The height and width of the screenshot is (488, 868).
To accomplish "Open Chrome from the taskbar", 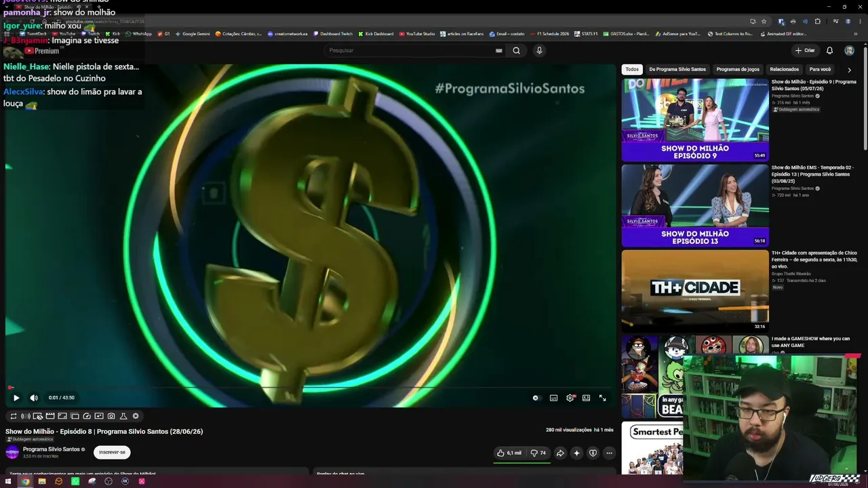I will coord(25,481).
